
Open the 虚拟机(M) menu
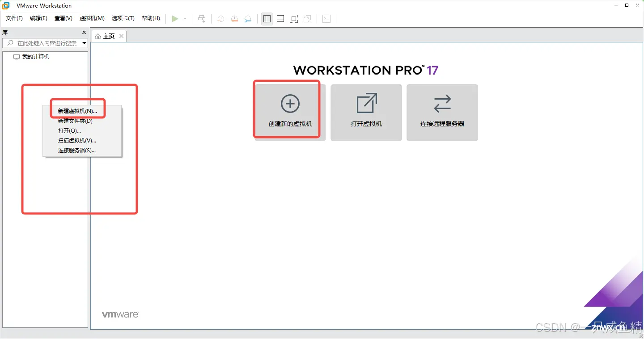coord(92,18)
